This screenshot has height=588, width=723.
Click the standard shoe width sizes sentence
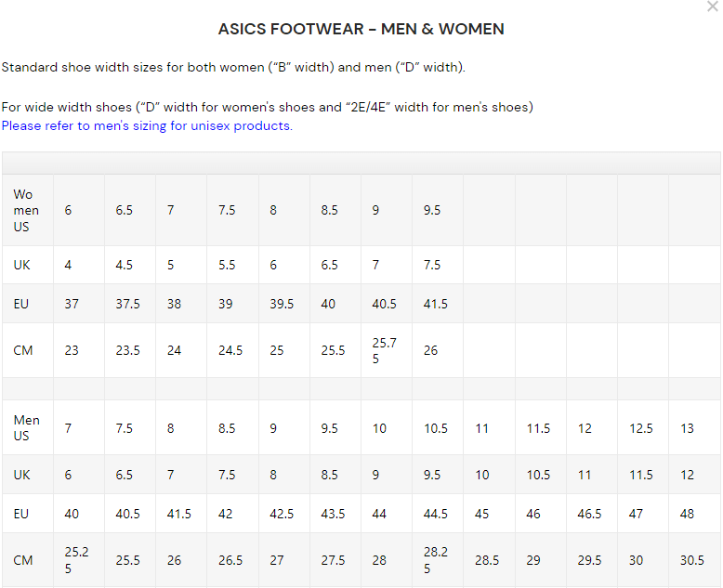pyautogui.click(x=232, y=67)
